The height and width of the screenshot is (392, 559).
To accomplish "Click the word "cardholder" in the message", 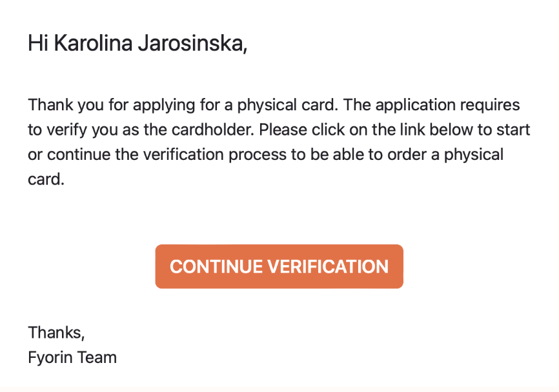I will pos(212,130).
